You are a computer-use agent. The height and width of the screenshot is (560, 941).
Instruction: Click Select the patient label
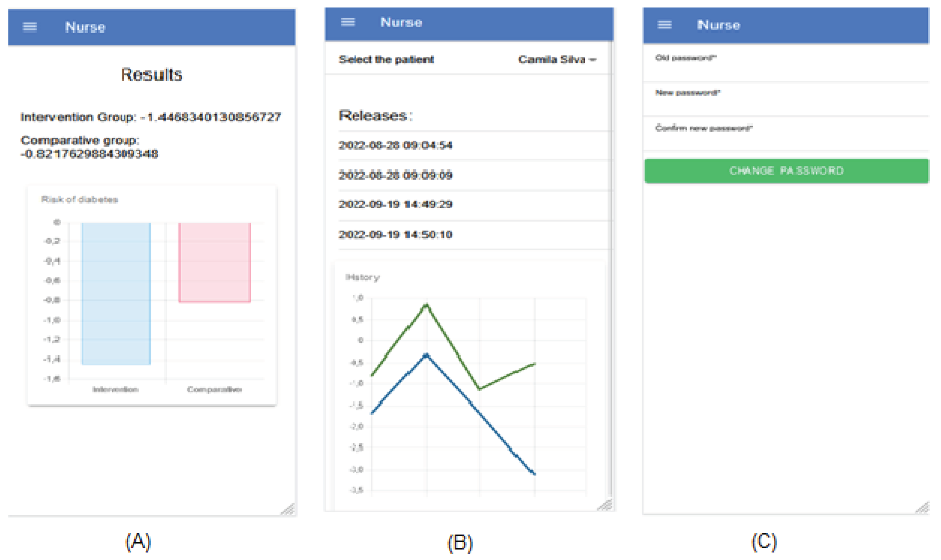click(x=386, y=60)
